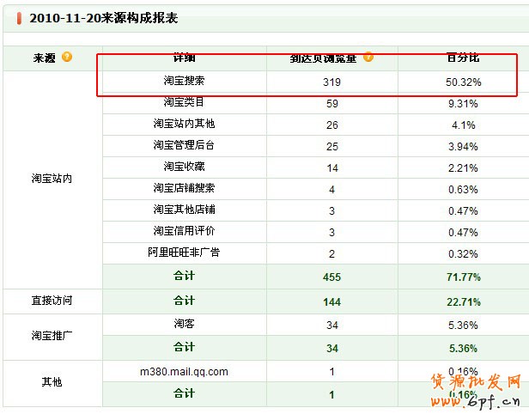Click the help icon beside 来源 header
Screen dimensions: 529x420
click(67, 58)
